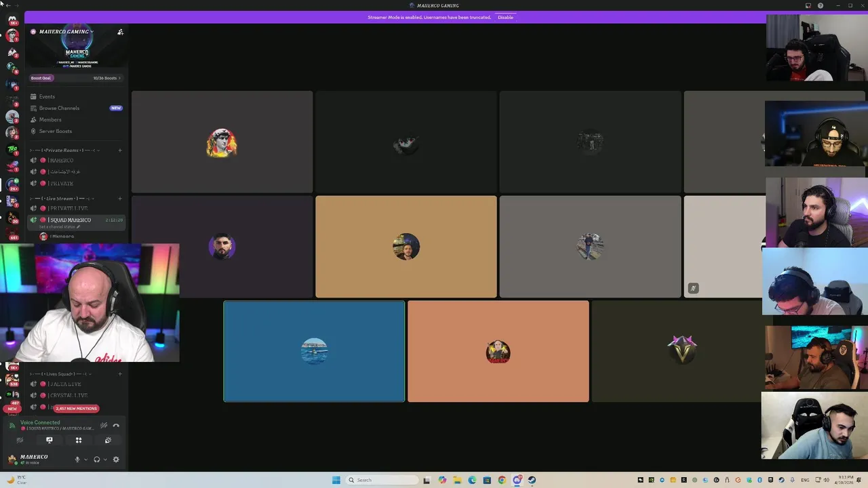Open the Events entry
The image size is (868, 488).
76,96
